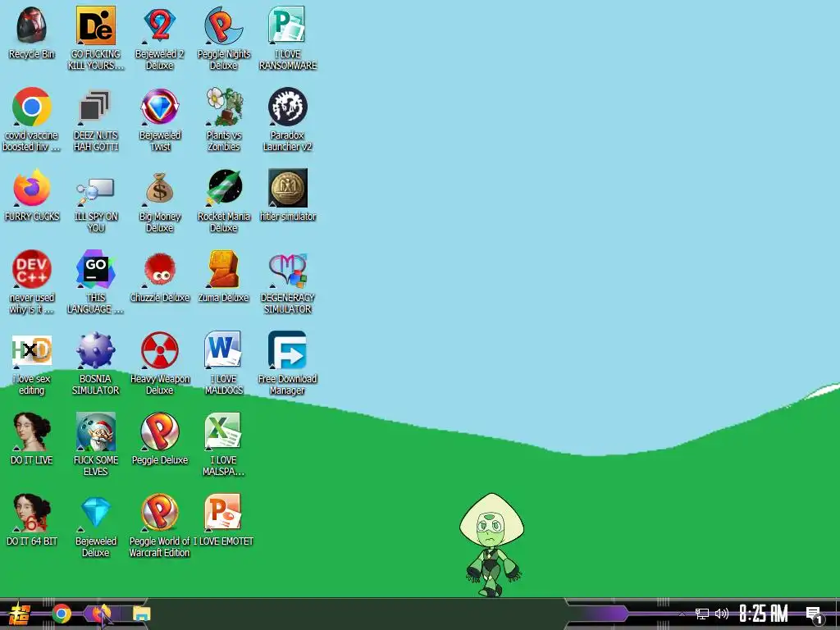
Task: Open the Start menu from the taskbar
Action: [20, 614]
